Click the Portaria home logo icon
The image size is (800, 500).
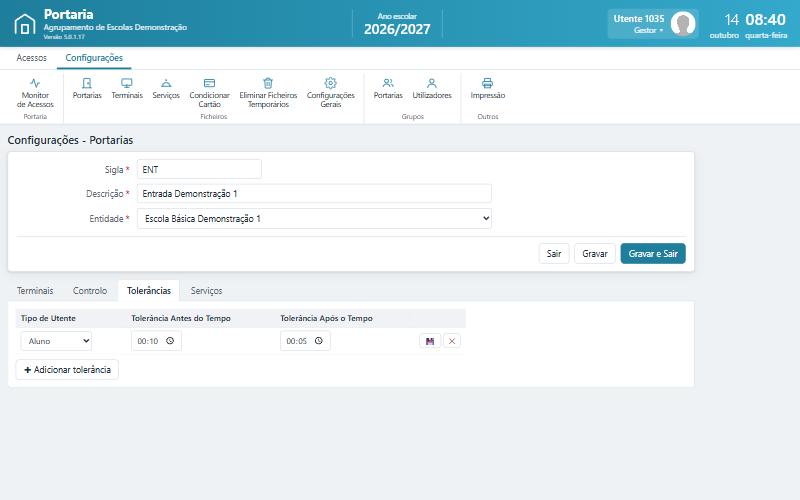(x=24, y=24)
